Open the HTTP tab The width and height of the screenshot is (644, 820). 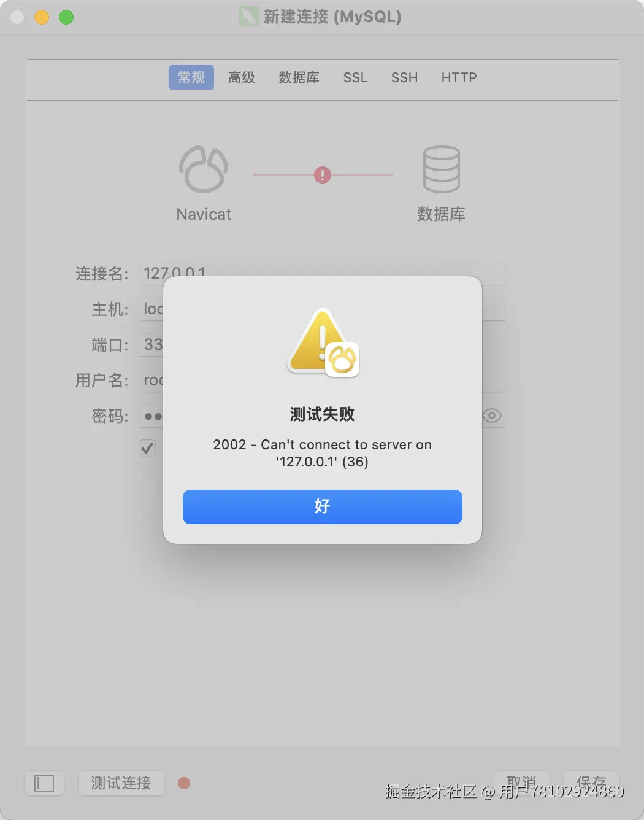(459, 77)
